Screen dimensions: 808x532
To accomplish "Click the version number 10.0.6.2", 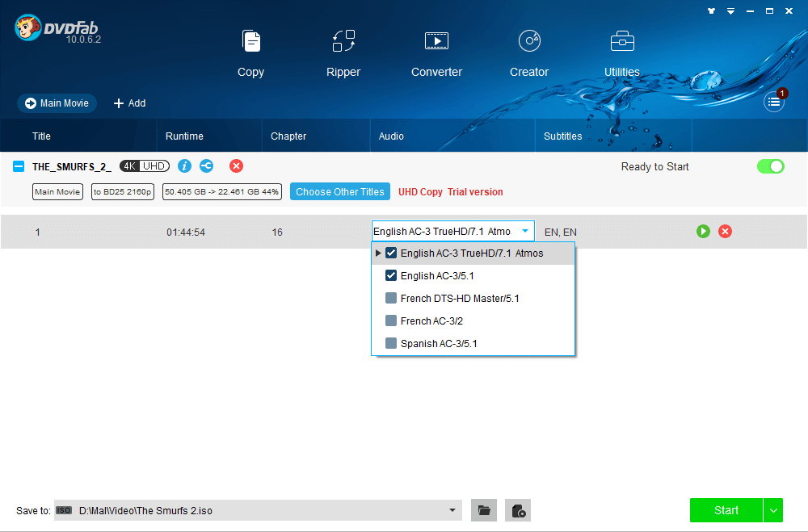I will [83, 39].
